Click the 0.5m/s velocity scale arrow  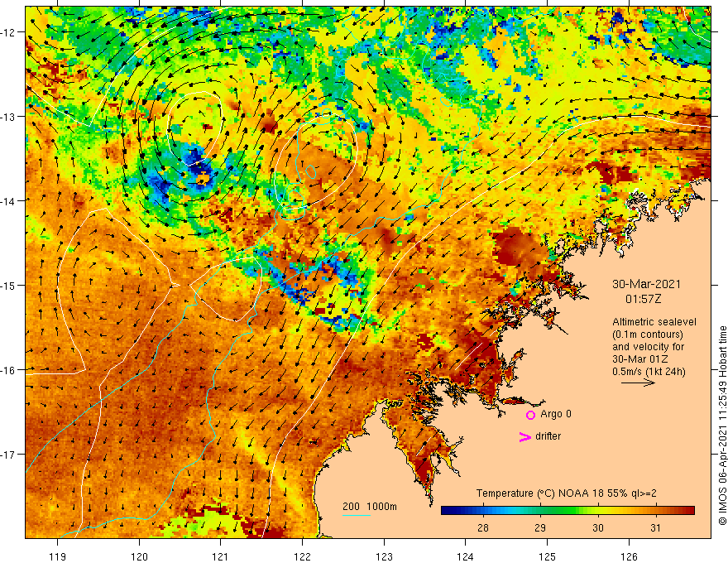638,383
